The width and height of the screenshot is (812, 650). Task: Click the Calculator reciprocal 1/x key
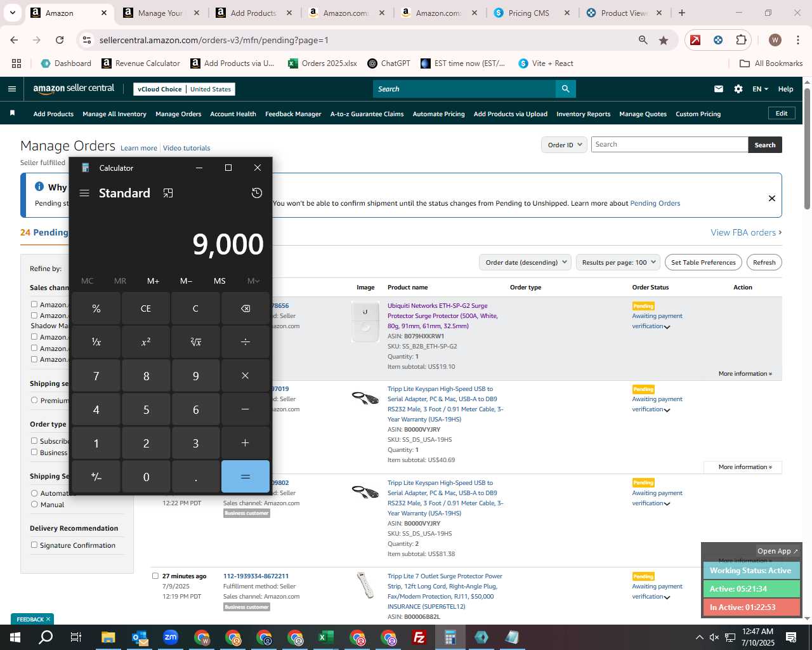(x=96, y=342)
